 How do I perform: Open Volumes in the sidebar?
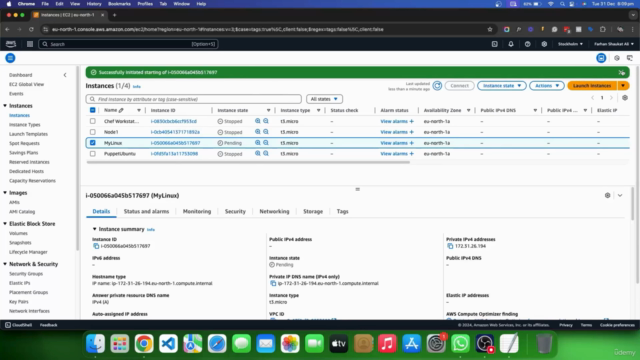click(18, 233)
